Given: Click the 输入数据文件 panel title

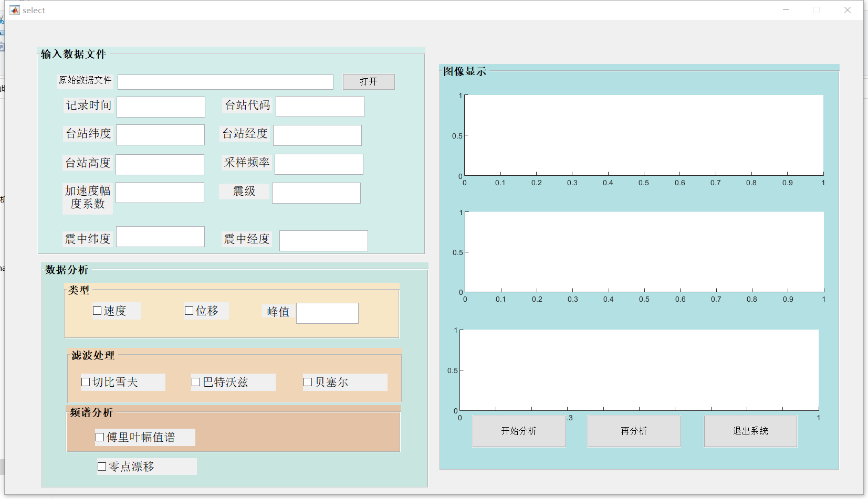Looking at the screenshot, I should [x=74, y=54].
